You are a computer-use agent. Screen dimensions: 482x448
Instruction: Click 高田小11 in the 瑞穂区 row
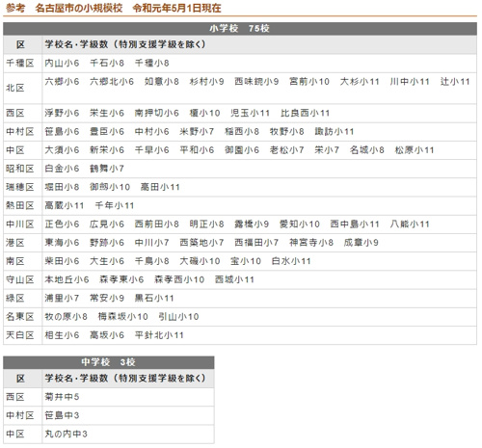pyautogui.click(x=160, y=187)
